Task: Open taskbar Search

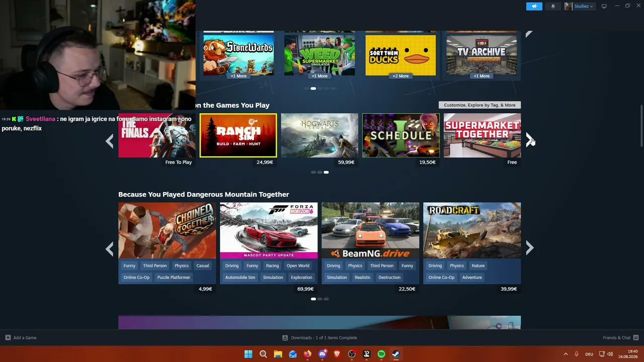Action: 263,354
